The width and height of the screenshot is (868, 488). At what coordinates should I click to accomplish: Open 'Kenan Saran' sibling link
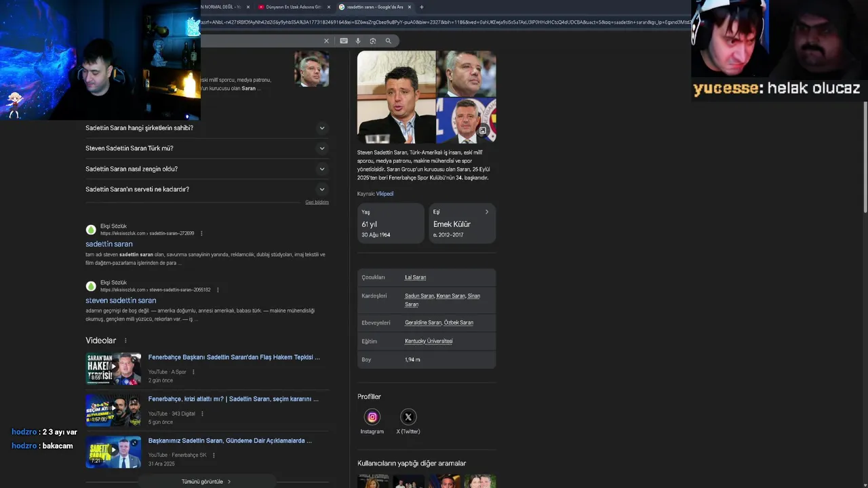pyautogui.click(x=451, y=296)
